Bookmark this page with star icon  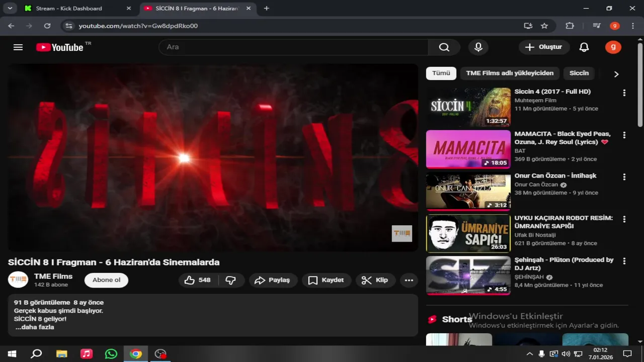544,26
